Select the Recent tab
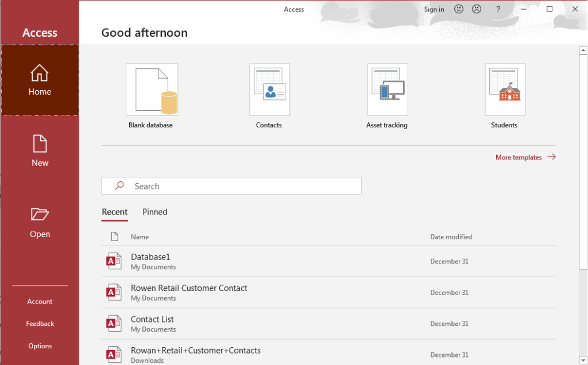The height and width of the screenshot is (365, 588). click(115, 212)
